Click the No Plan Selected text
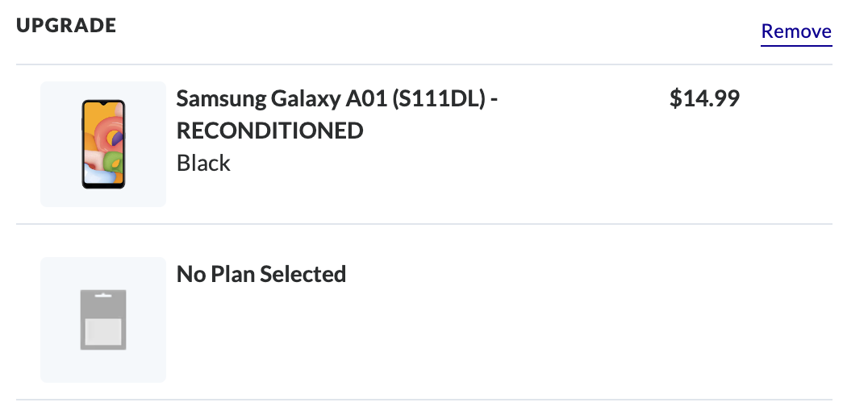 coord(261,274)
